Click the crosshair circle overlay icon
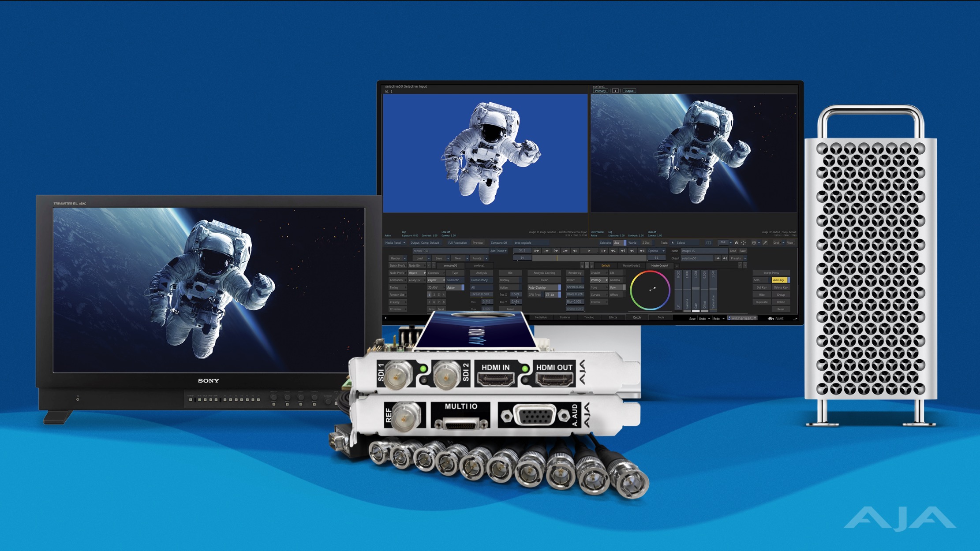This screenshot has height=551, width=980. pos(754,243)
